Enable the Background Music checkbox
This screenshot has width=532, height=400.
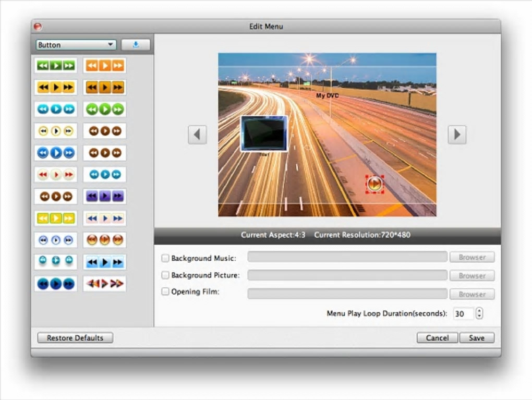pos(165,258)
